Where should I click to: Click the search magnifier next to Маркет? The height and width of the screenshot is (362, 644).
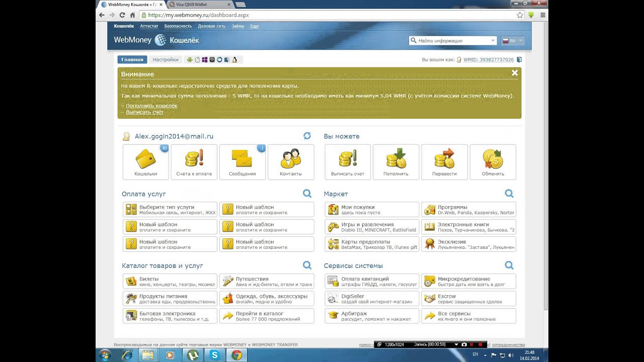(x=509, y=194)
